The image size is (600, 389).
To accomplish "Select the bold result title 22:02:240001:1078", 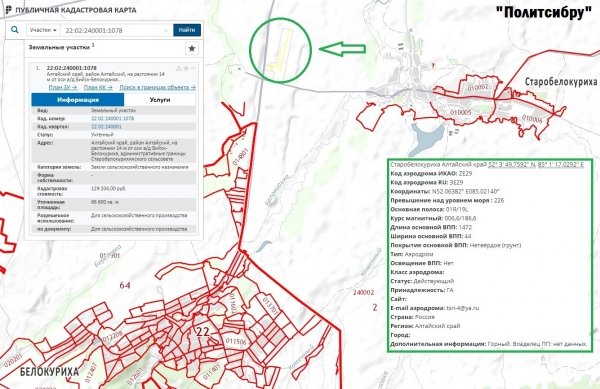I will click(x=72, y=68).
